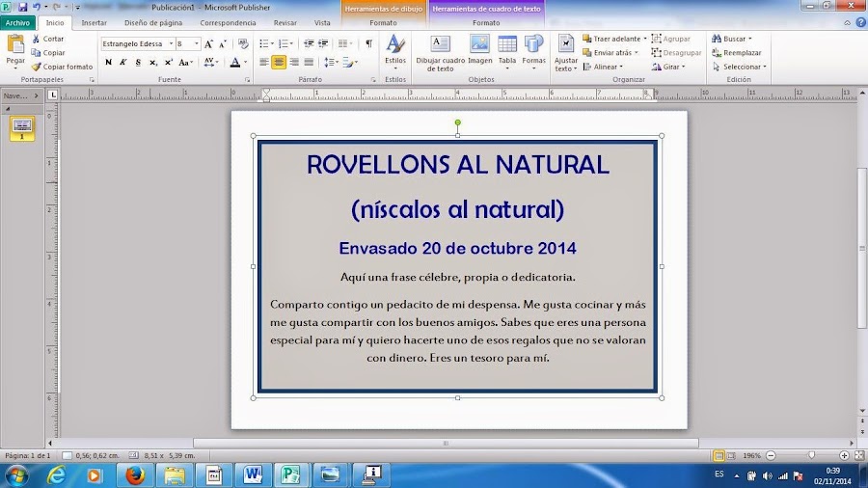Screen dimensions: 868x488
Task: Decrease font size with the shrink-font icon
Action: [x=223, y=43]
